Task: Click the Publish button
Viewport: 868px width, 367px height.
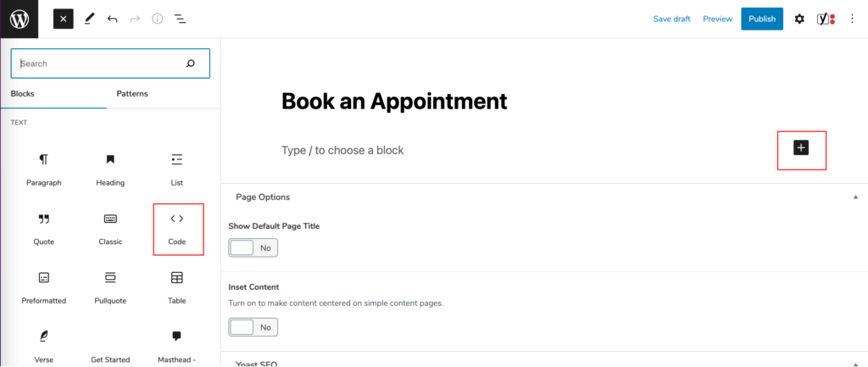Action: pos(762,19)
